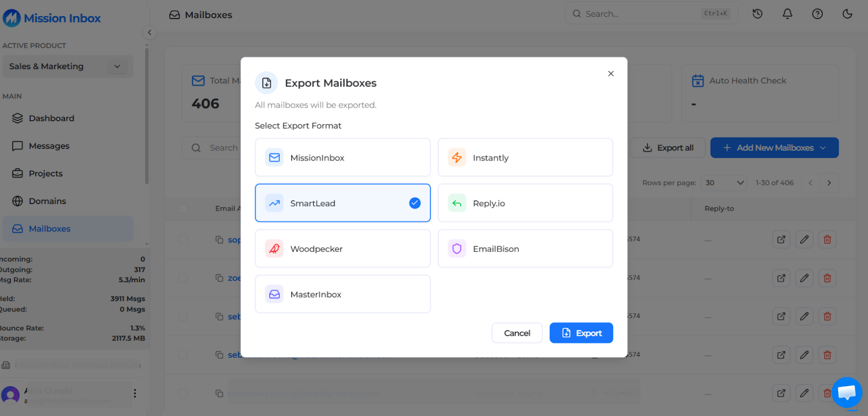
Task: Open fourth row external link icon
Action: (781, 355)
